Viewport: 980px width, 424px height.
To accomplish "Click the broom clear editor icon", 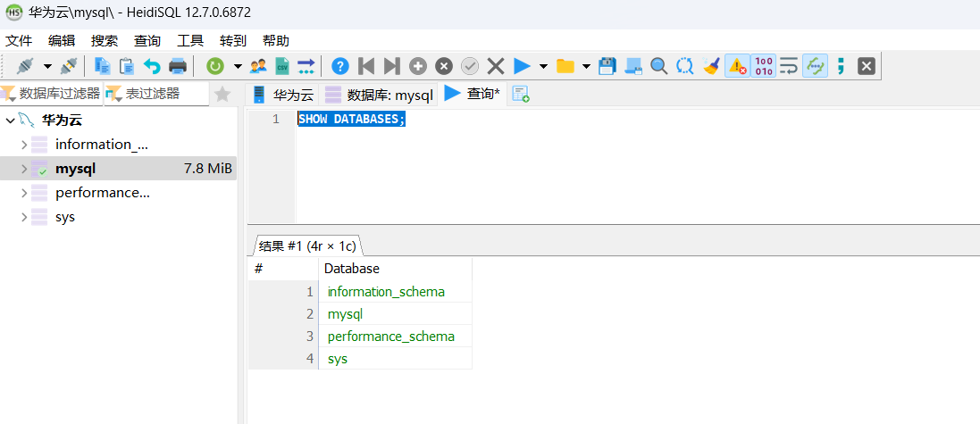I will [711, 66].
